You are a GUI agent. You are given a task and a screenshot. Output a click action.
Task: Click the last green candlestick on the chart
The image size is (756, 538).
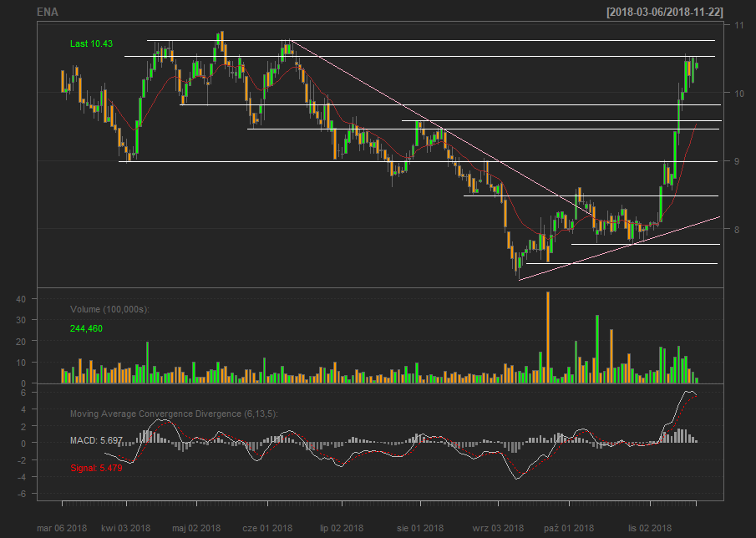pos(697,65)
